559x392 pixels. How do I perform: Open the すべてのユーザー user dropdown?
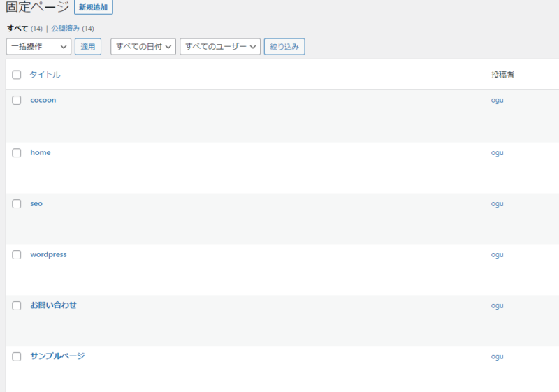[x=220, y=47]
